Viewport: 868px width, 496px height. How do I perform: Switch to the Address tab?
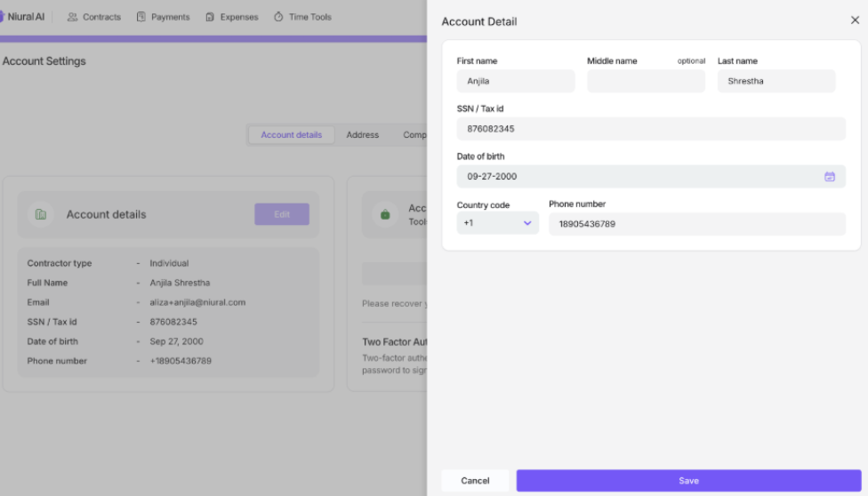click(x=362, y=135)
